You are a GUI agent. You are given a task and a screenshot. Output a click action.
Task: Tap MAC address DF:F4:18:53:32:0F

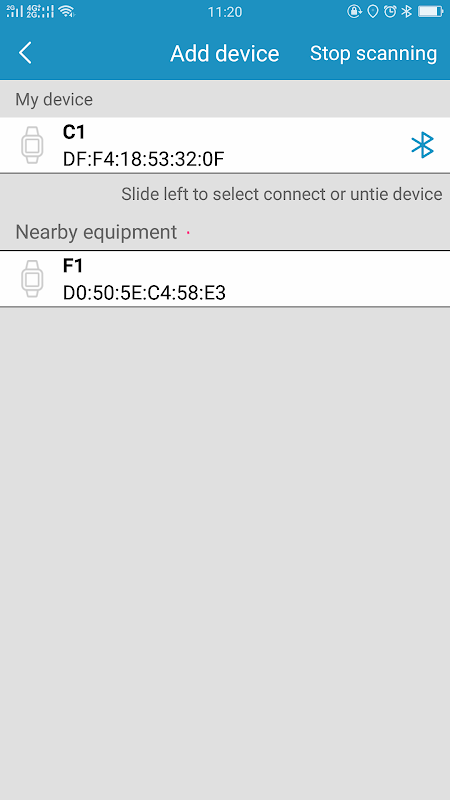tap(143, 159)
